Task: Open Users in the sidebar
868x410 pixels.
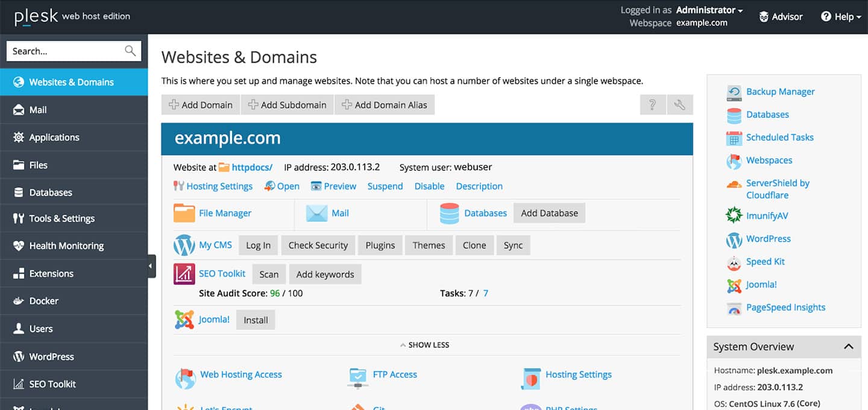Action: point(74,329)
